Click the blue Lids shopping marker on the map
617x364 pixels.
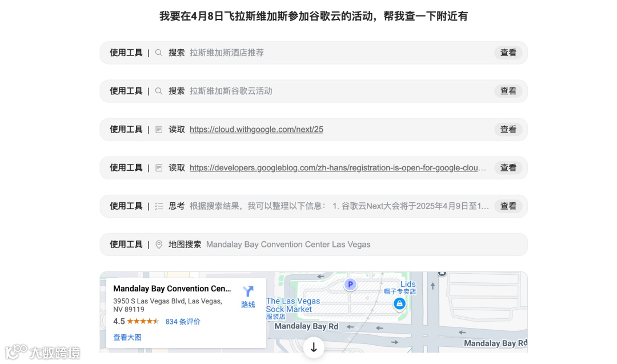[399, 303]
